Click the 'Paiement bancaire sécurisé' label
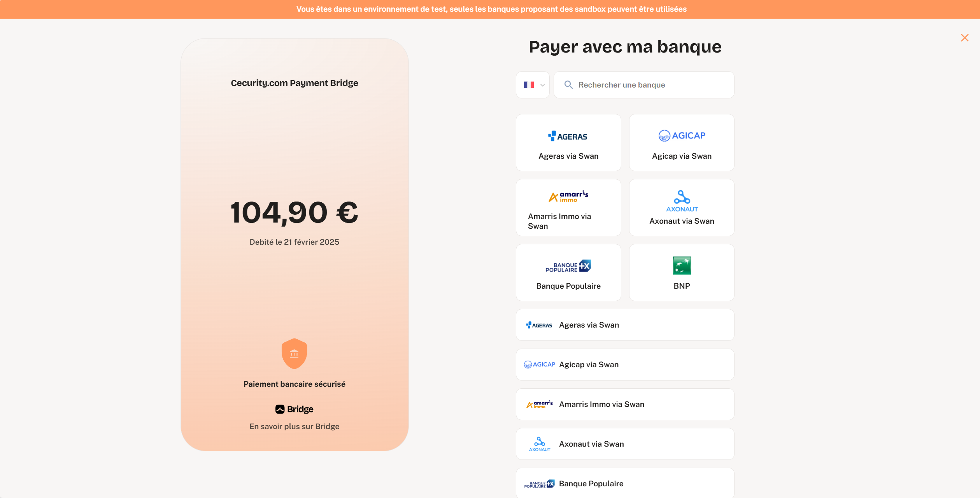The height and width of the screenshot is (498, 980). [x=294, y=384]
